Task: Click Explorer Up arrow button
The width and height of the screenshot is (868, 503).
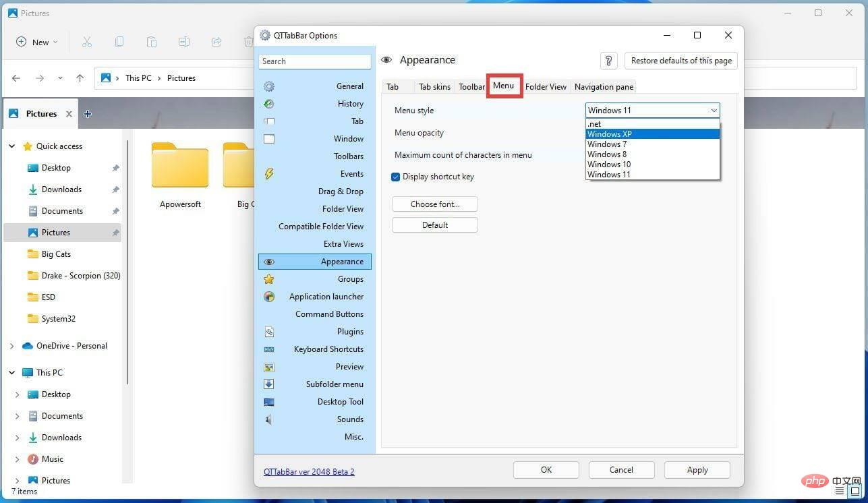Action: click(x=80, y=78)
